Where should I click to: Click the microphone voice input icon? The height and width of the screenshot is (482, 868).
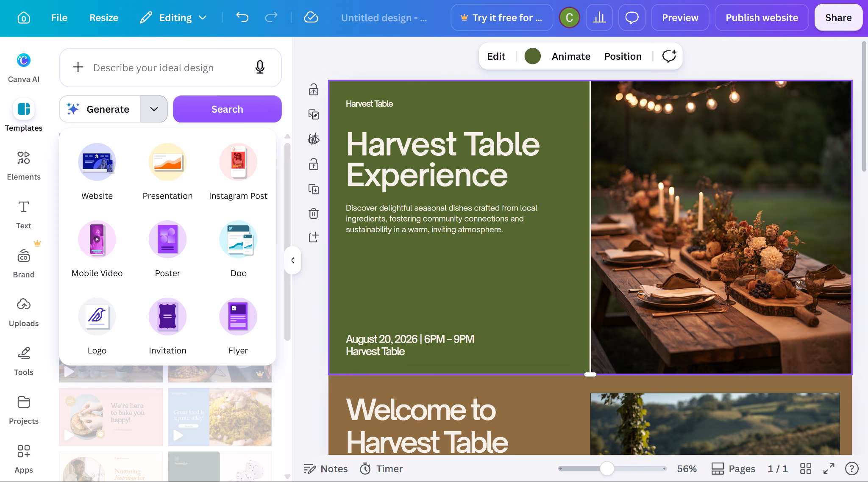click(260, 67)
